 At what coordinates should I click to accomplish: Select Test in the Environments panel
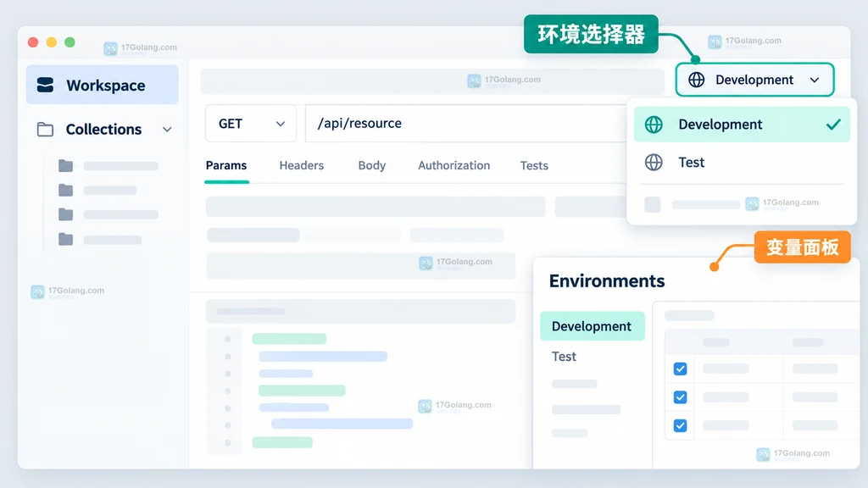(564, 357)
